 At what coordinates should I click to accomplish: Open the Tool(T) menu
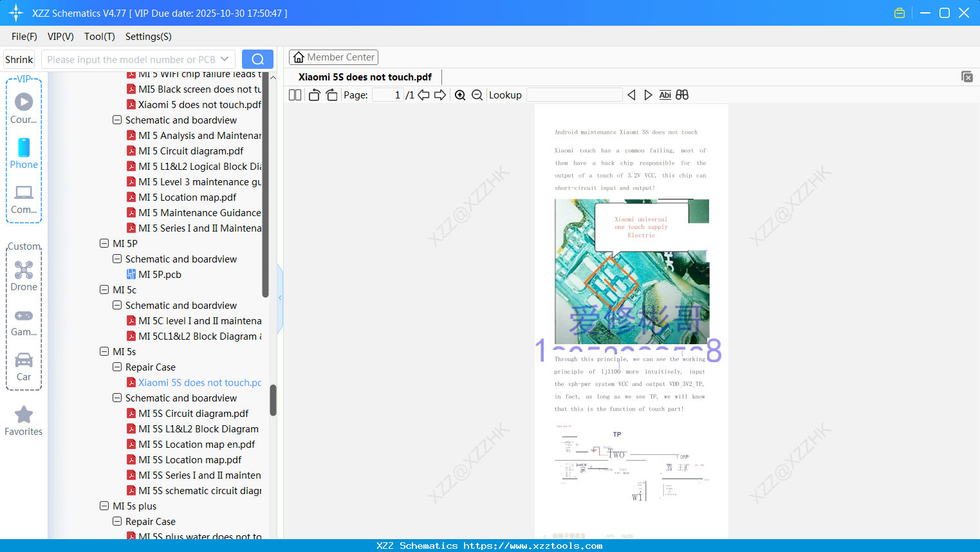click(x=100, y=37)
